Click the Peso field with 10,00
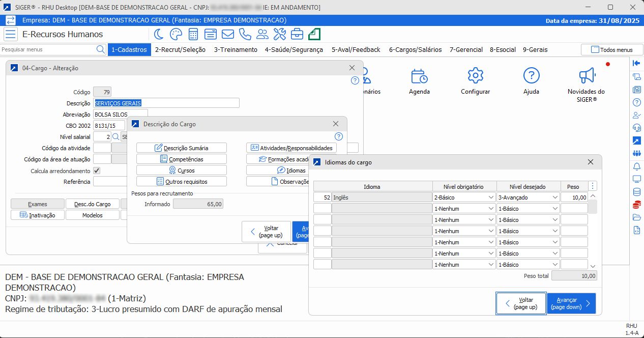The width and height of the screenshot is (644, 338). [x=574, y=198]
